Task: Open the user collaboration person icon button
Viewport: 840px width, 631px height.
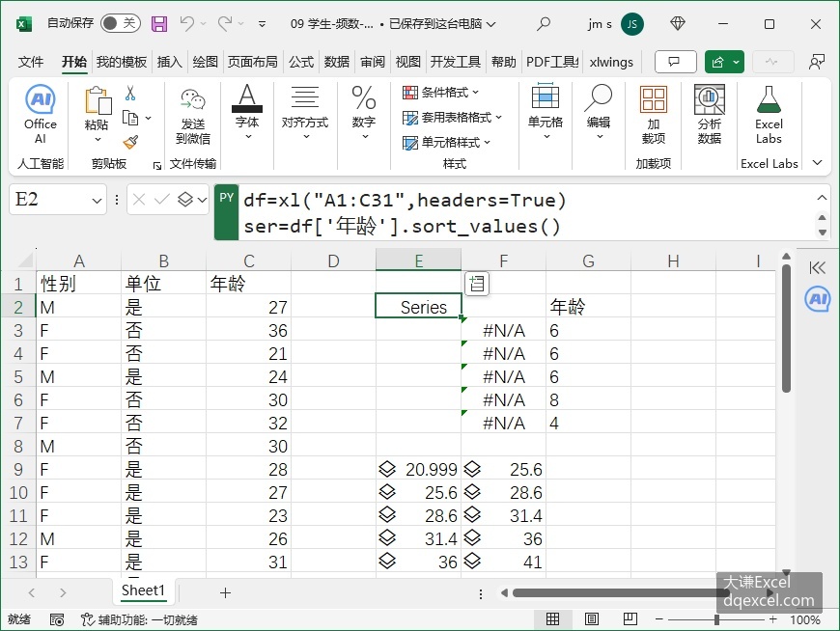Action: pos(817,62)
